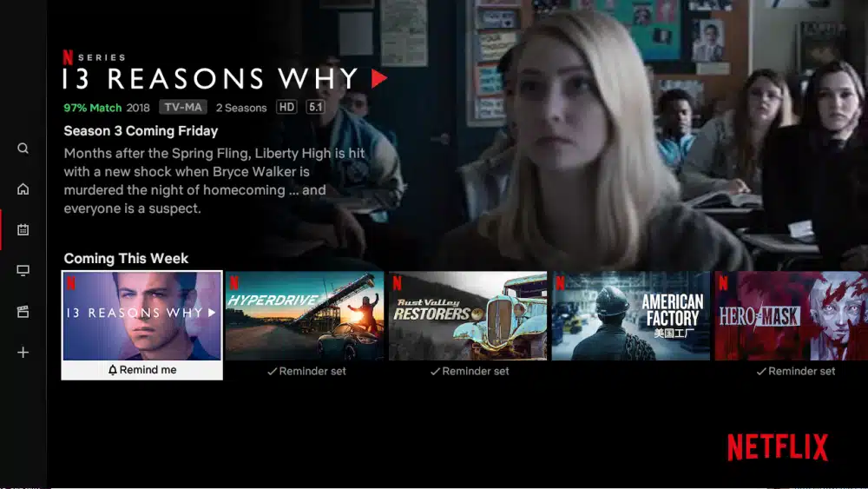Screen dimensions: 868x489
Task: Click the 5.1 audio badge
Action: [x=315, y=108]
